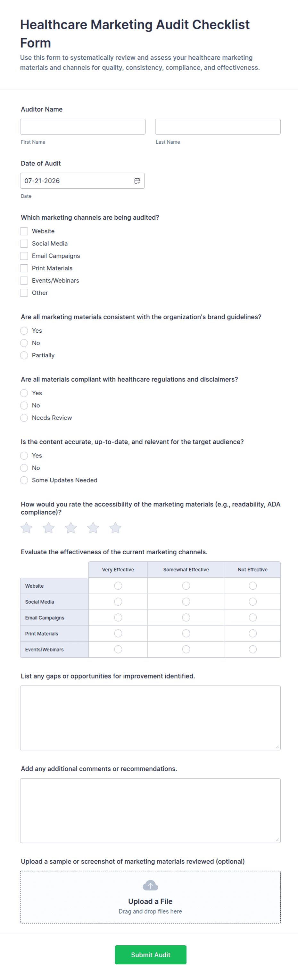Rate accessibility three stars

coord(71,528)
